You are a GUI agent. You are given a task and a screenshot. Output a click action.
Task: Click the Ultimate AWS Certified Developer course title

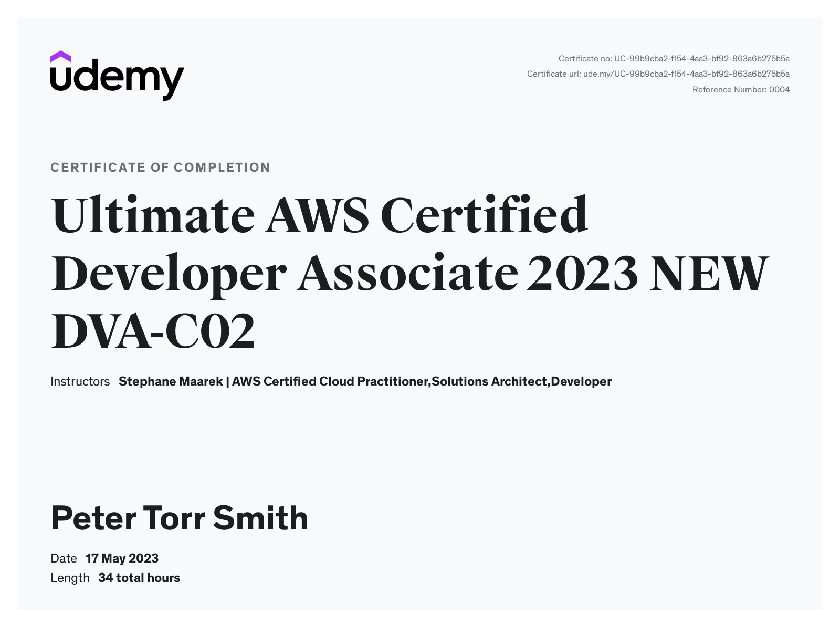tap(409, 273)
